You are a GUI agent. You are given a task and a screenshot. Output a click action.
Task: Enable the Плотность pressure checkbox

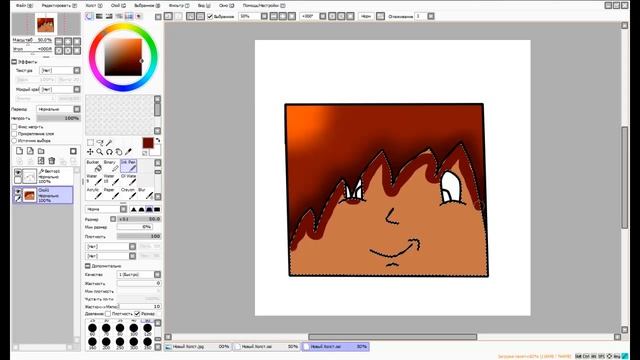[108, 313]
